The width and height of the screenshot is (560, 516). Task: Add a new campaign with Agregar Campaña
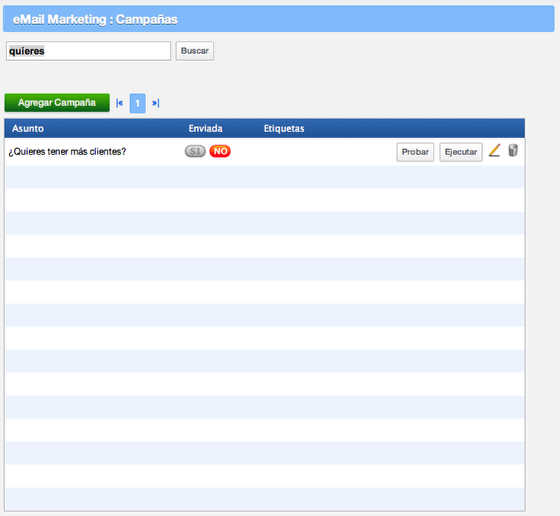pyautogui.click(x=57, y=103)
